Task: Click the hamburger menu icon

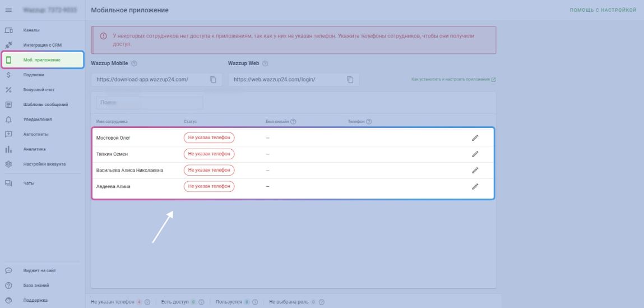Action: (x=8, y=10)
